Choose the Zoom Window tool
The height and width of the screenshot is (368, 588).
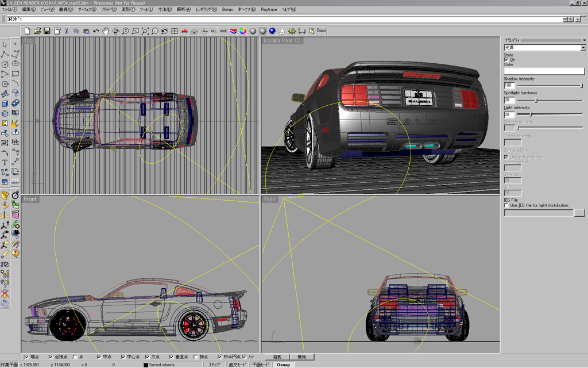(x=136, y=31)
